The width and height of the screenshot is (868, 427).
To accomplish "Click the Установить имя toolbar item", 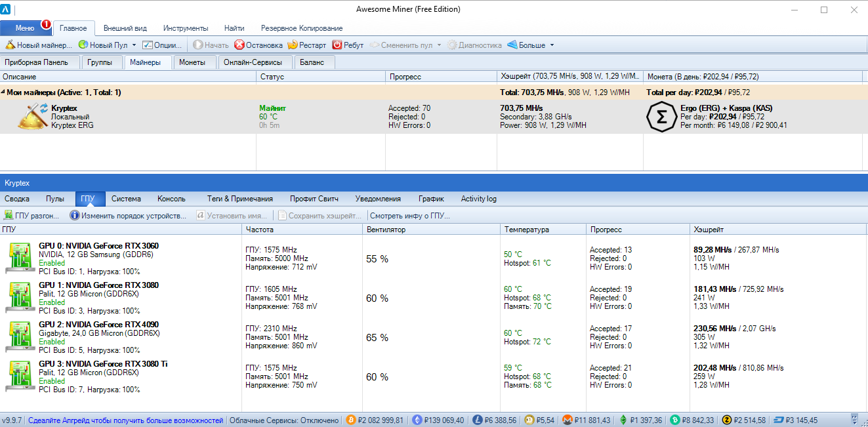I will click(232, 215).
